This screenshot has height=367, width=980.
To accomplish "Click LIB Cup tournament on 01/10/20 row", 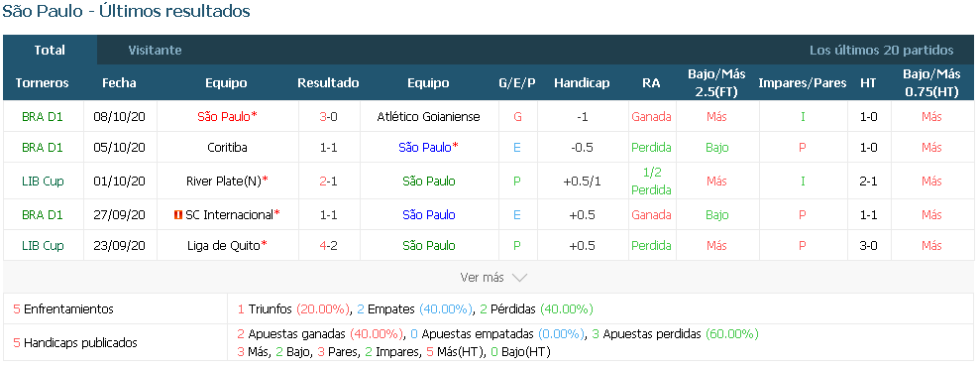I will click(x=43, y=182).
